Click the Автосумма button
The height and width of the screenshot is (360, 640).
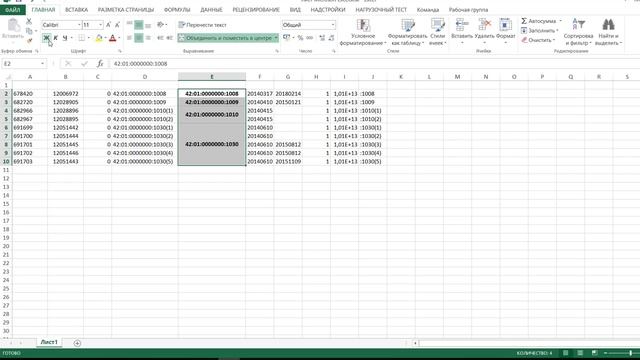tap(539, 21)
